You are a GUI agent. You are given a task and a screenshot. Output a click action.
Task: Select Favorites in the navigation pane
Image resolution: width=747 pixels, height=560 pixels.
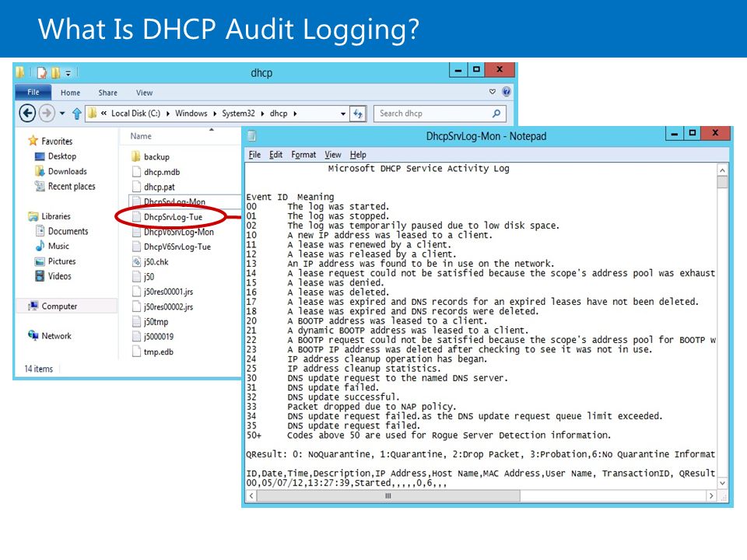pos(57,141)
